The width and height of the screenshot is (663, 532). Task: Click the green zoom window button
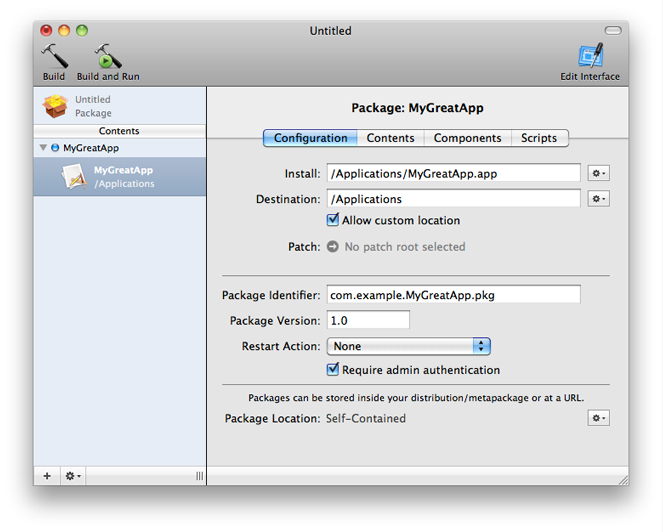[82, 30]
